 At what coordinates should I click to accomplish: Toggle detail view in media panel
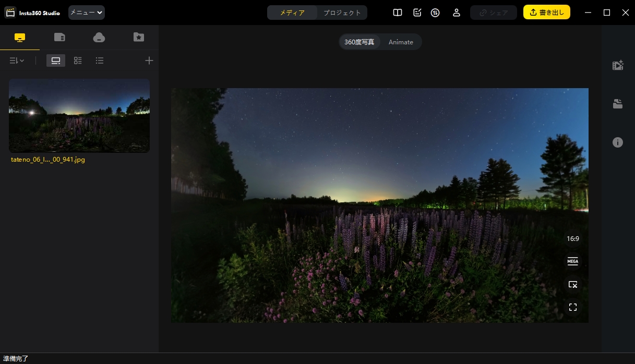click(78, 60)
